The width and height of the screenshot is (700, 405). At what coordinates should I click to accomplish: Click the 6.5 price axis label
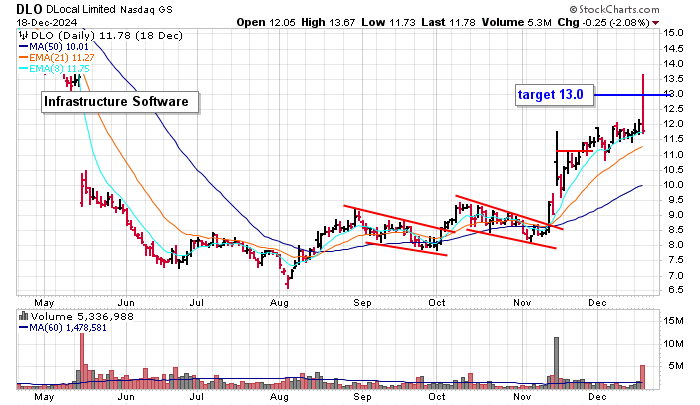click(x=673, y=290)
